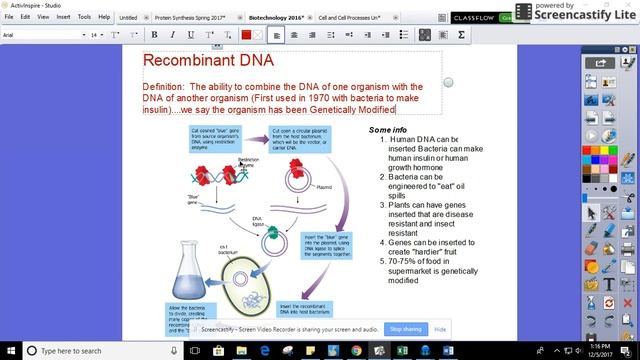Select the Pen tool in toolbox

591,231
